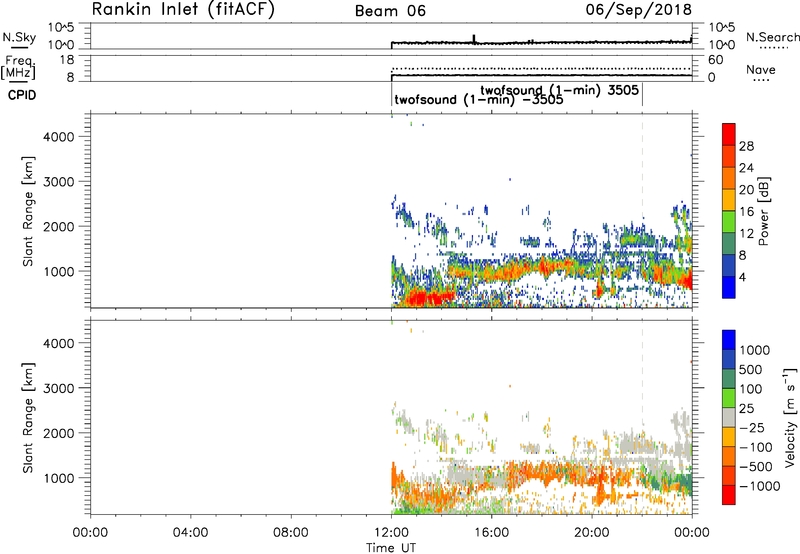Click 'twofsound (1-min) 3505' text
The width and height of the screenshot is (800, 554).
click(x=560, y=90)
